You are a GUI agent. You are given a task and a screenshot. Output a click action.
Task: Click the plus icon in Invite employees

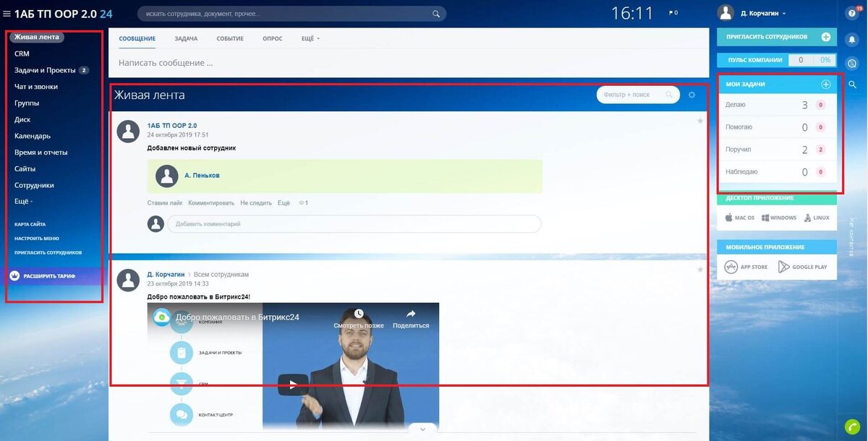point(825,37)
